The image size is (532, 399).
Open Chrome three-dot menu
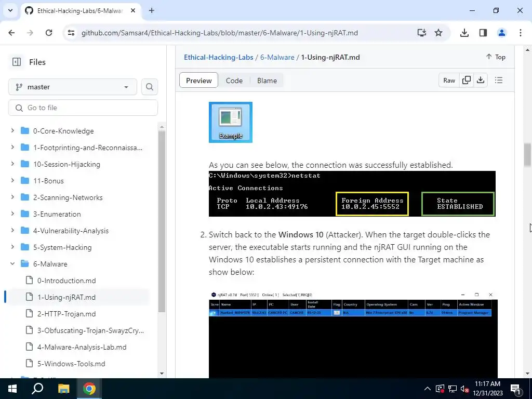tap(521, 33)
